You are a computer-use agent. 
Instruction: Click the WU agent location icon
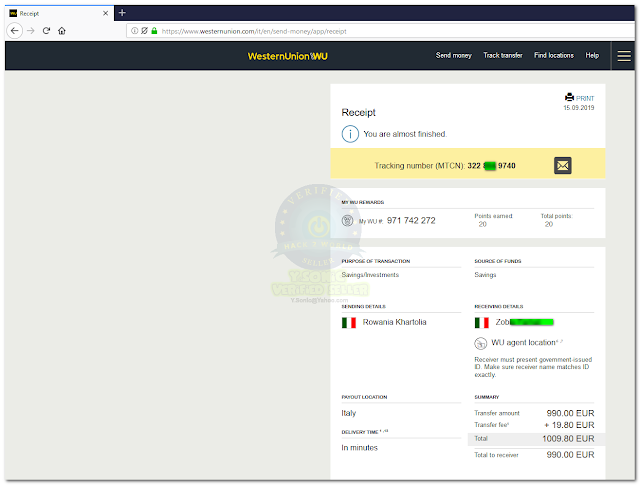pos(480,343)
